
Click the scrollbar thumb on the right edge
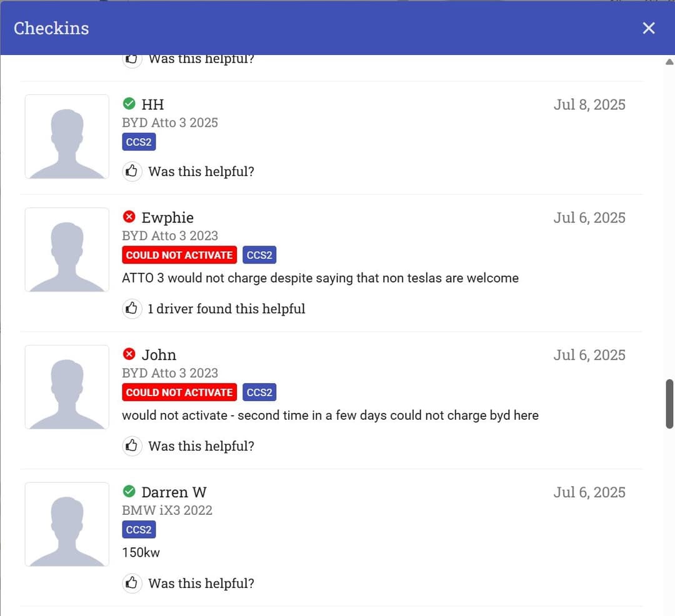669,403
